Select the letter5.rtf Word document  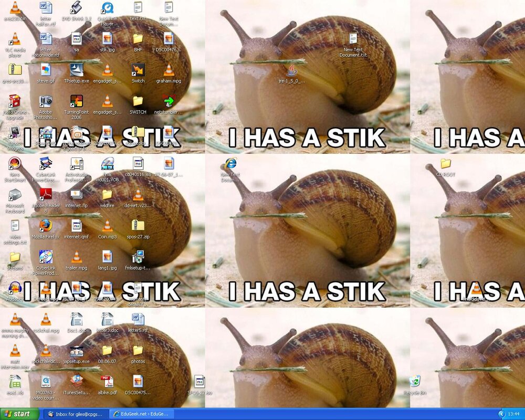click(x=138, y=319)
